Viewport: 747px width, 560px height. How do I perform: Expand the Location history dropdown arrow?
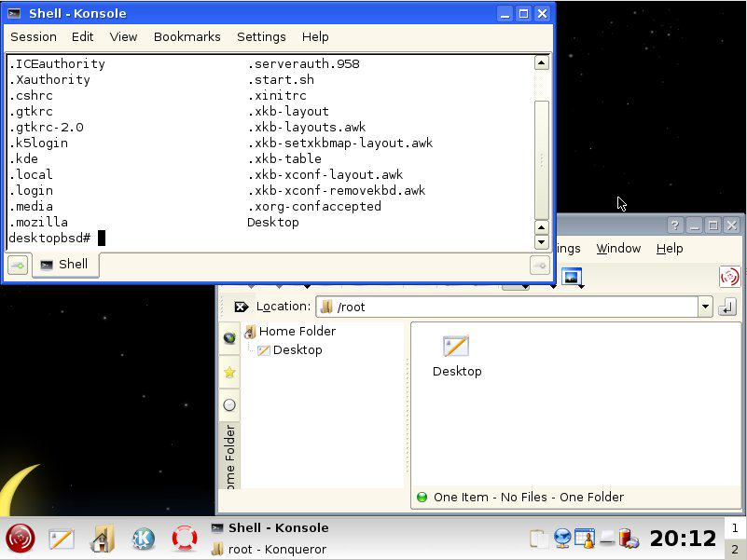click(x=705, y=307)
